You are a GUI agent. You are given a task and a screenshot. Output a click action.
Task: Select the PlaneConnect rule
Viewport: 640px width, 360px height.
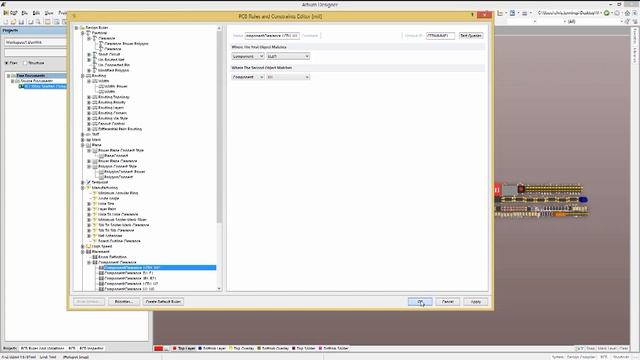[116, 156]
